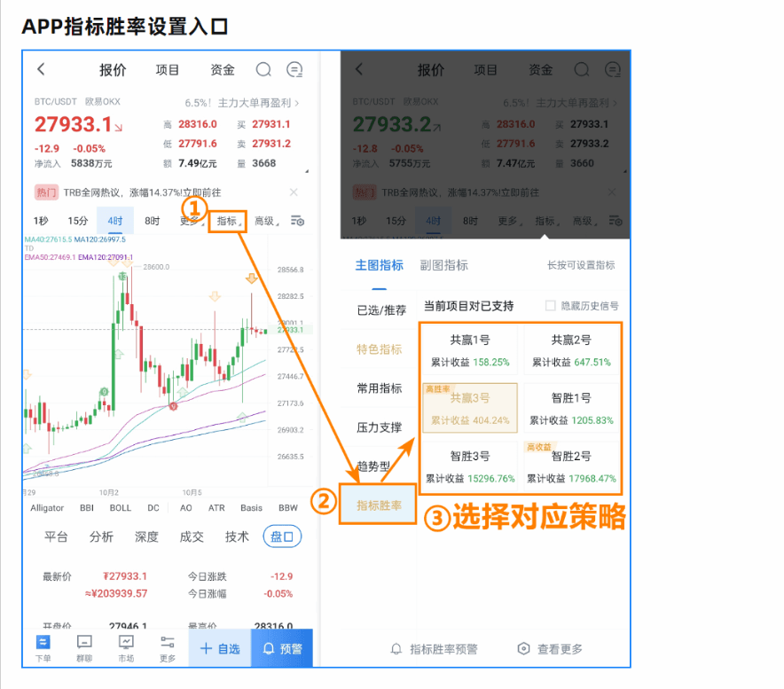Select 已选/推荐 category

tap(381, 310)
